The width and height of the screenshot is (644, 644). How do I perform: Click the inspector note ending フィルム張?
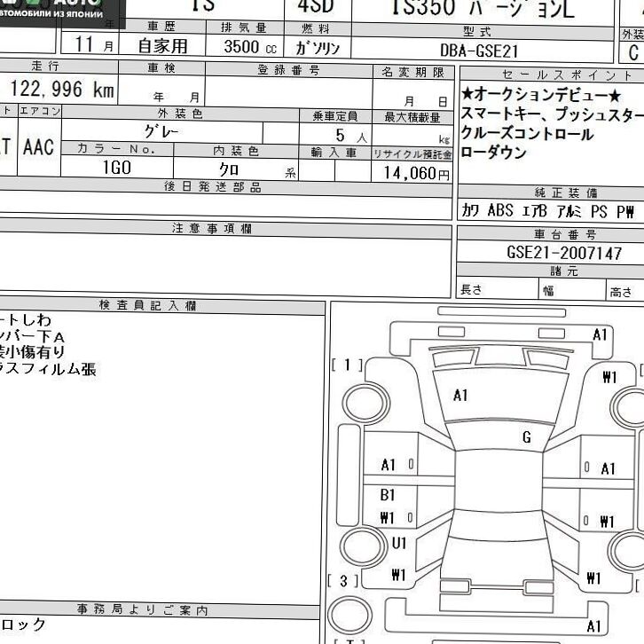[47, 369]
